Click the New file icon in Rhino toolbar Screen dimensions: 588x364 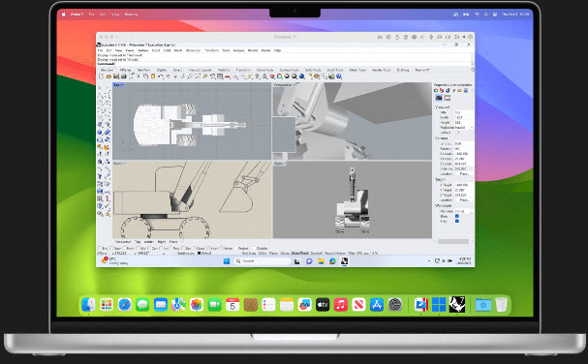[102, 76]
